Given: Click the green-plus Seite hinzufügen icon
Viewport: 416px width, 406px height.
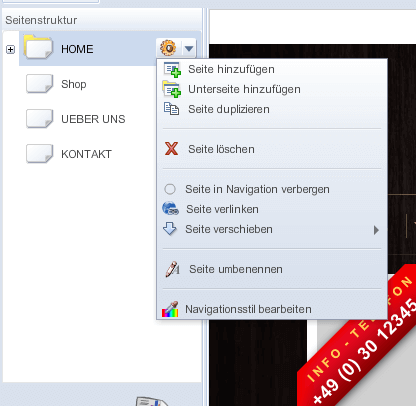Looking at the screenshot, I should pos(172,69).
